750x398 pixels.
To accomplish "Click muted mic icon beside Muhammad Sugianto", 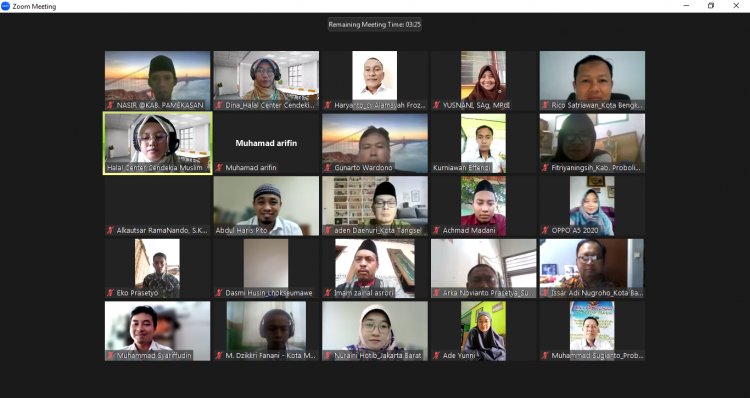I will (545, 356).
